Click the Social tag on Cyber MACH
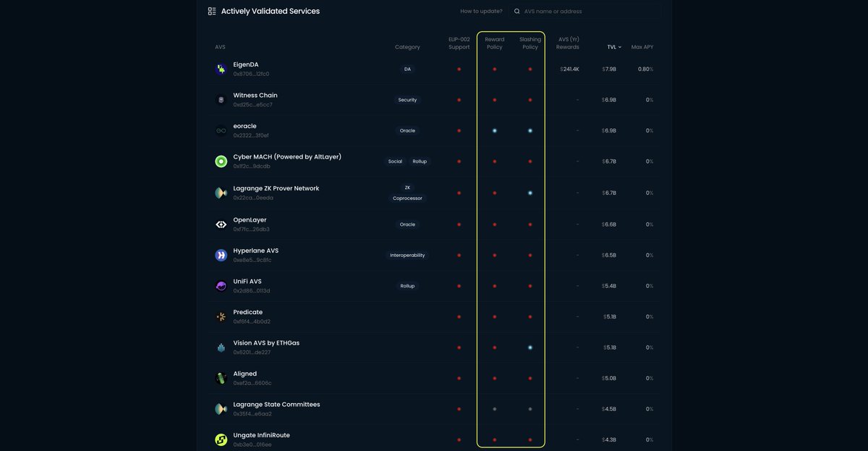 (395, 161)
